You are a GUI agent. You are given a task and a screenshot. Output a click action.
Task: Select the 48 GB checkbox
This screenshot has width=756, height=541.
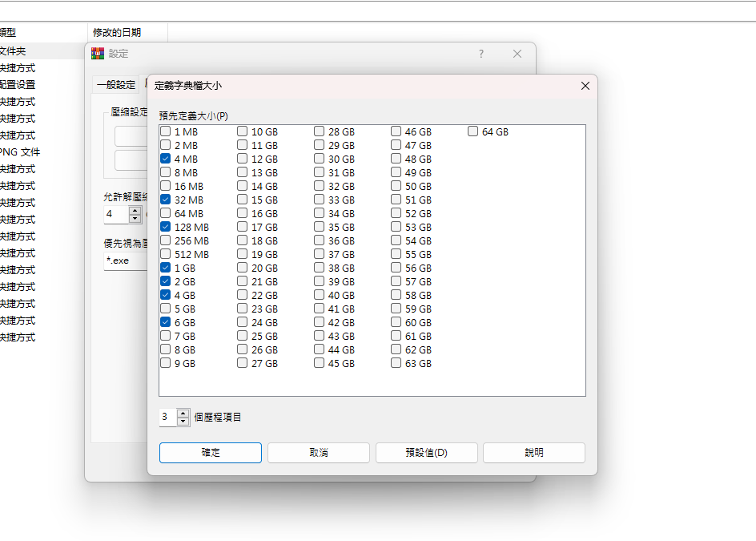click(x=396, y=159)
